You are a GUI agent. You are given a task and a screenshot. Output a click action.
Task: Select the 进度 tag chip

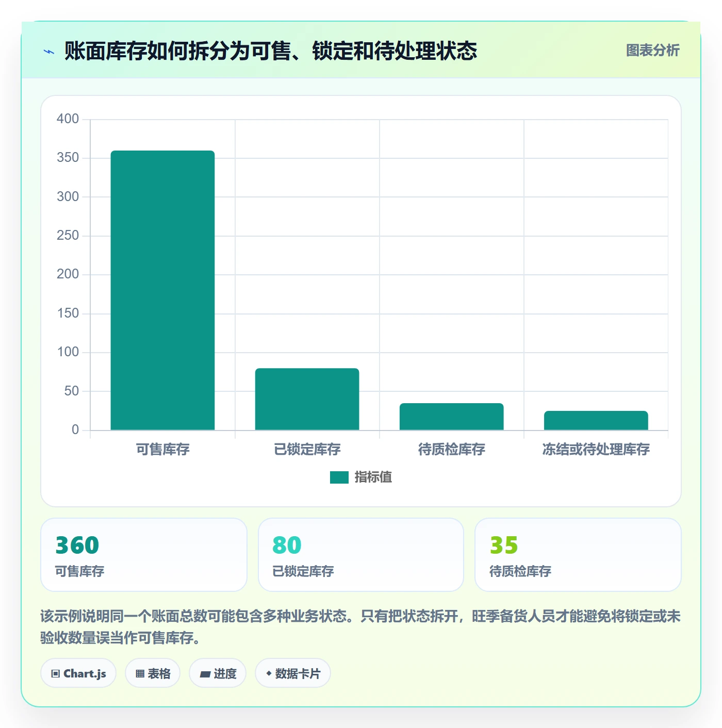pyautogui.click(x=218, y=673)
